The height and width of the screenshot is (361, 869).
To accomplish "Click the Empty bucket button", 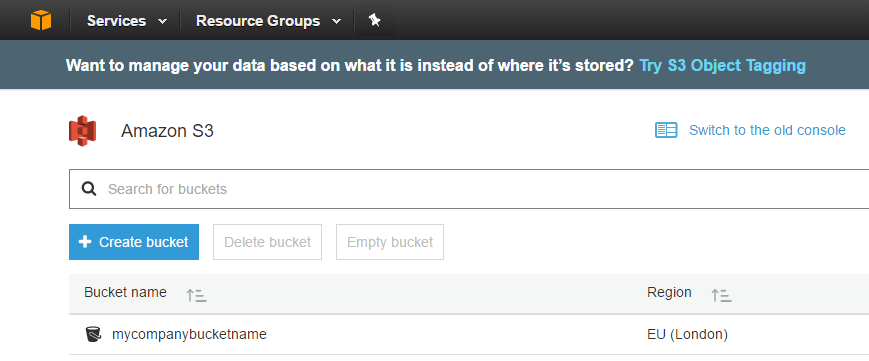I will pyautogui.click(x=390, y=242).
